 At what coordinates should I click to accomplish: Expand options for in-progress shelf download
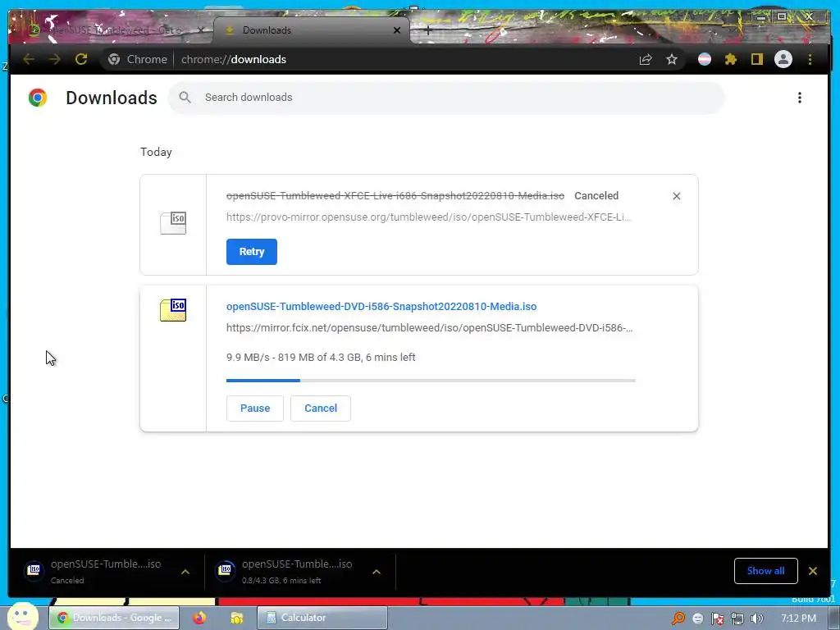pos(377,572)
